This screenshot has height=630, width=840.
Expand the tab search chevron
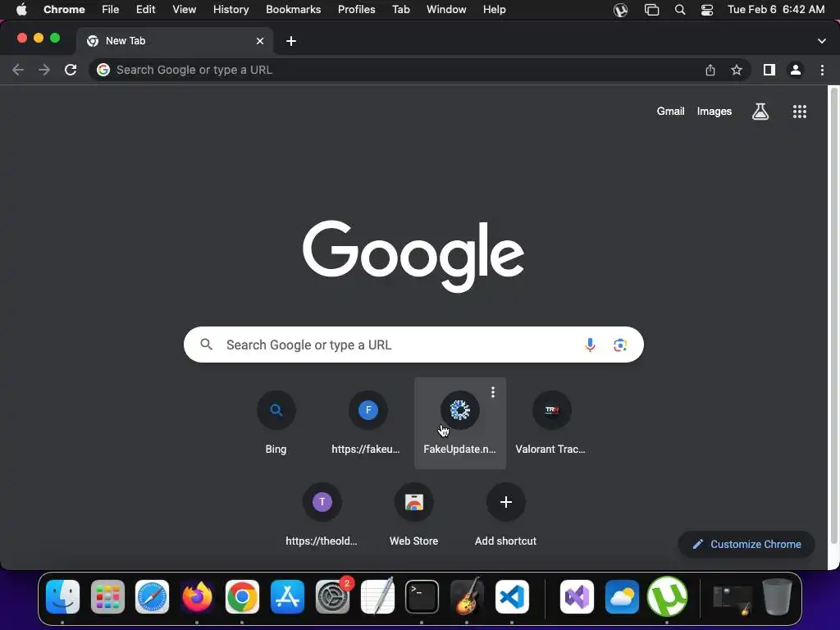(x=822, y=41)
